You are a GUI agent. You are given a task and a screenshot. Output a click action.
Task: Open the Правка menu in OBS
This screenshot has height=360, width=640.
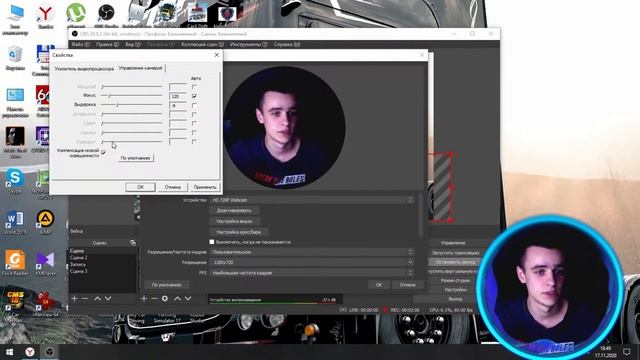pos(107,44)
